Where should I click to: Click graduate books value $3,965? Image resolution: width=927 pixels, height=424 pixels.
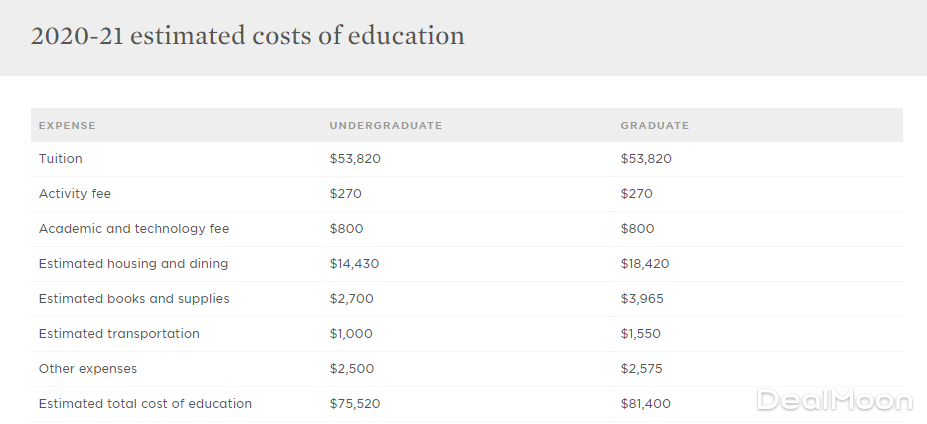click(x=642, y=299)
